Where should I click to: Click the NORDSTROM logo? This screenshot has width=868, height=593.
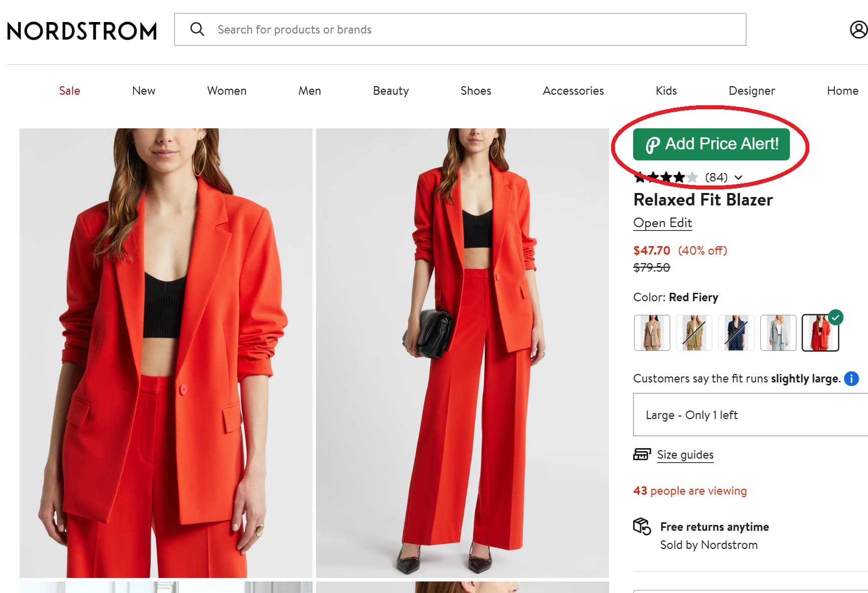click(x=81, y=31)
